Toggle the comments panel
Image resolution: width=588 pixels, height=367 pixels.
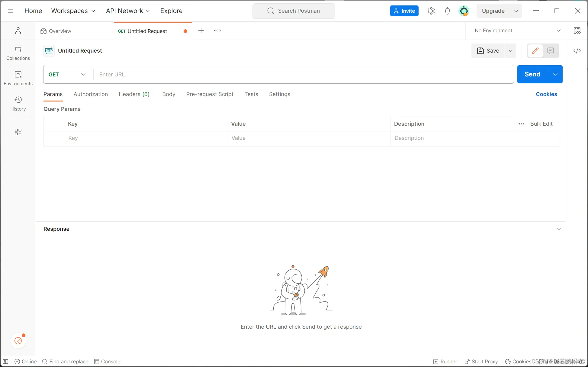click(550, 51)
